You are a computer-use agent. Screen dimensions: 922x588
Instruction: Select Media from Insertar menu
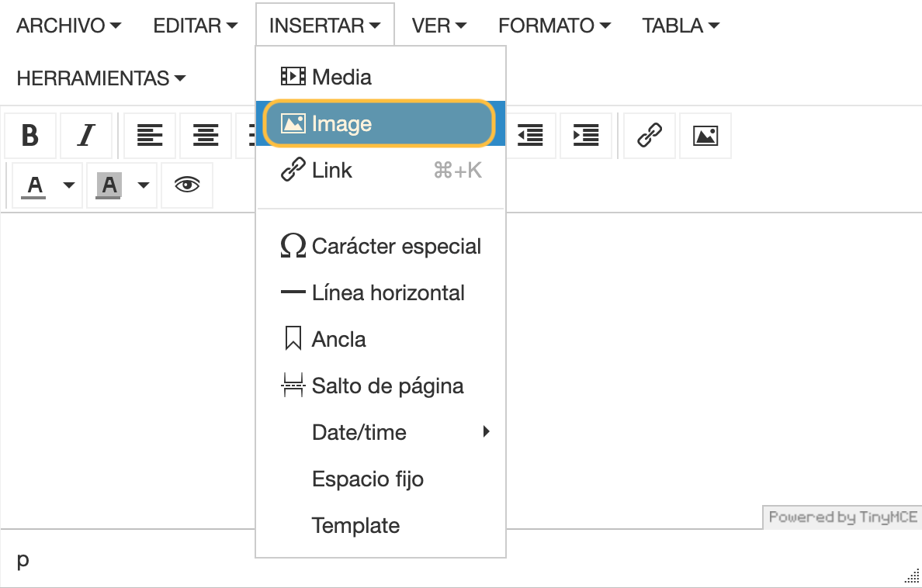tap(380, 77)
